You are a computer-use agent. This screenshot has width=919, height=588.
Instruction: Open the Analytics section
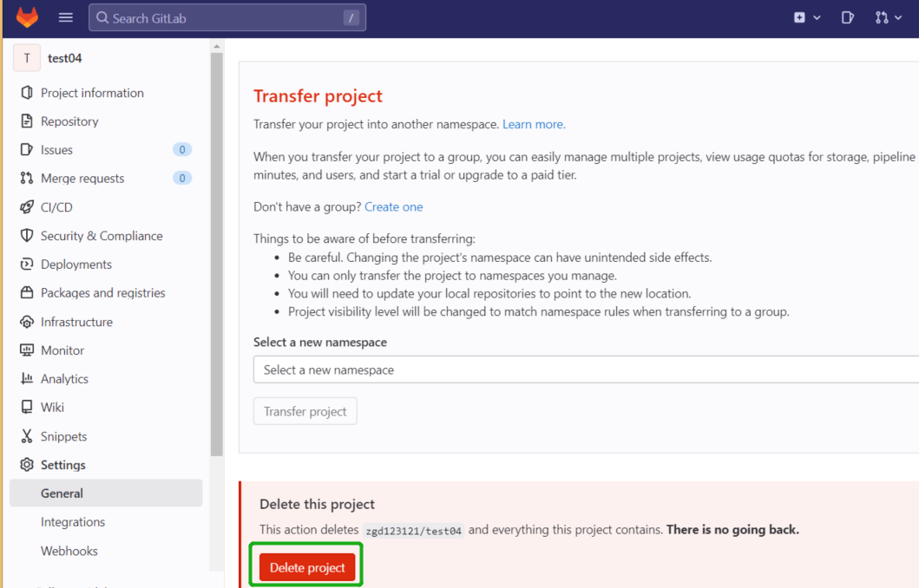click(x=64, y=379)
